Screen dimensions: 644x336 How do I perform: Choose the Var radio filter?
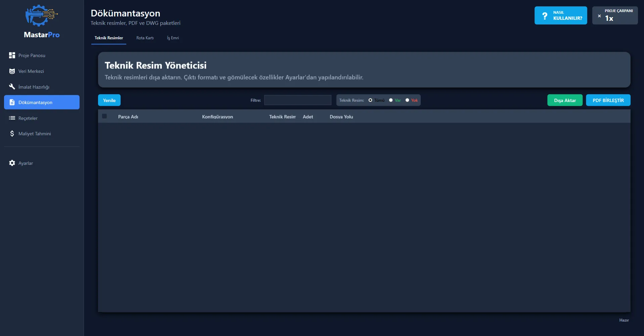(x=391, y=100)
